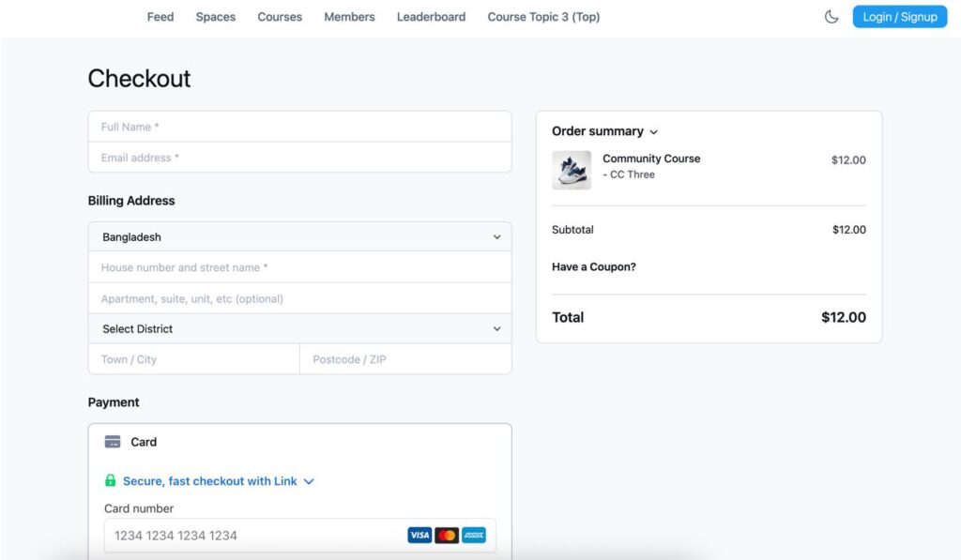This screenshot has height=560, width=961.
Task: Open the Leaderboard
Action: point(431,16)
